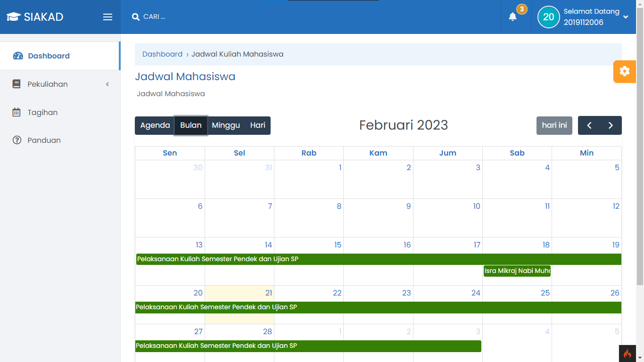Open the Pekuliahan sidebar menu item
The image size is (644, 362).
coord(60,84)
